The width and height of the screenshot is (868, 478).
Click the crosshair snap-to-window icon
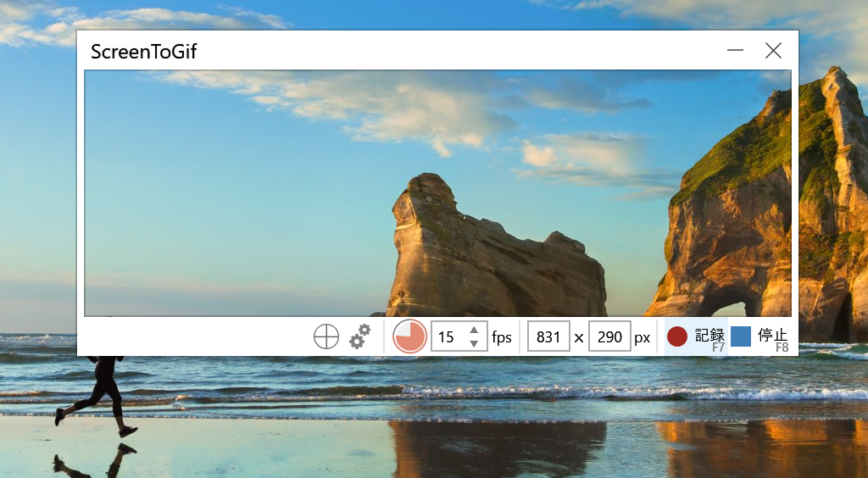(x=326, y=336)
